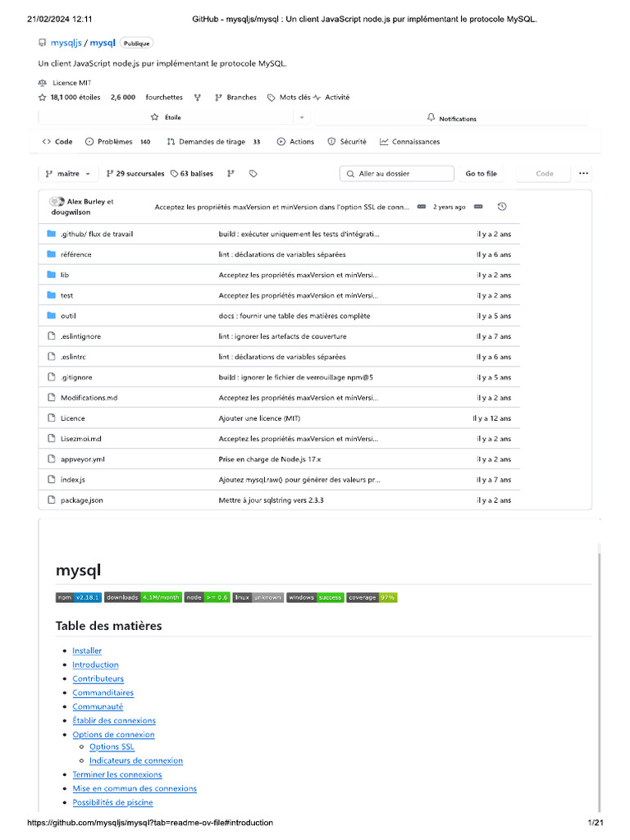Open the Options SSL link

coord(112,746)
